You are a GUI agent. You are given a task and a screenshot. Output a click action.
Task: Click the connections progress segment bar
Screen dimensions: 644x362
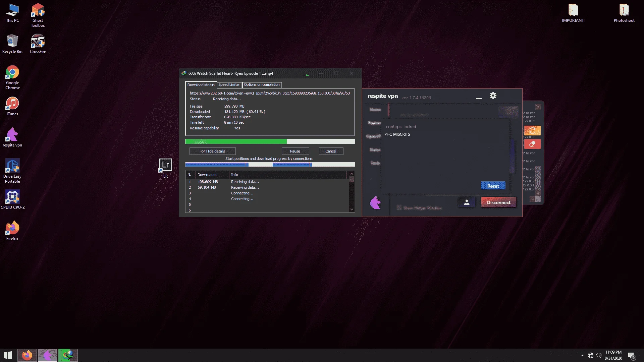[270, 165]
